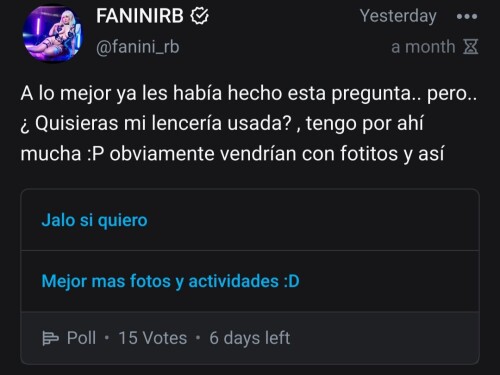Screen dimensions: 500x375
Task: Vote for "Mejor mas fotos y actividades :D"
Action: [x=250, y=281]
